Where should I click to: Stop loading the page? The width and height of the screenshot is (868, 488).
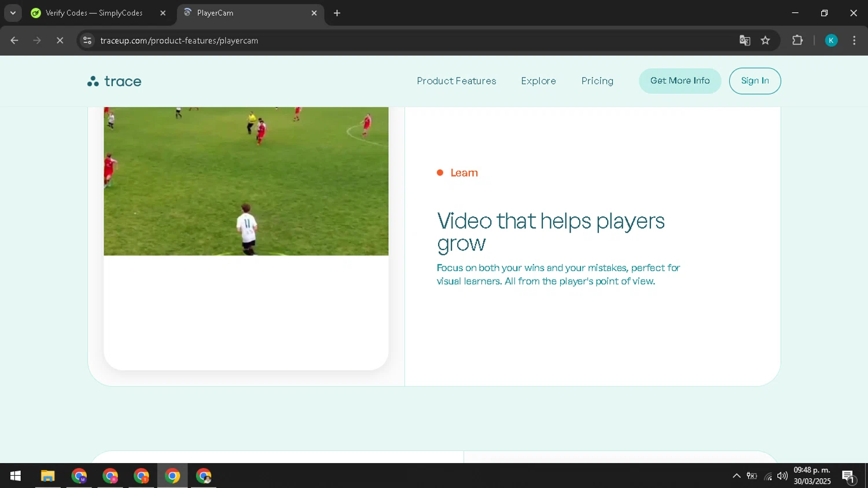click(60, 41)
